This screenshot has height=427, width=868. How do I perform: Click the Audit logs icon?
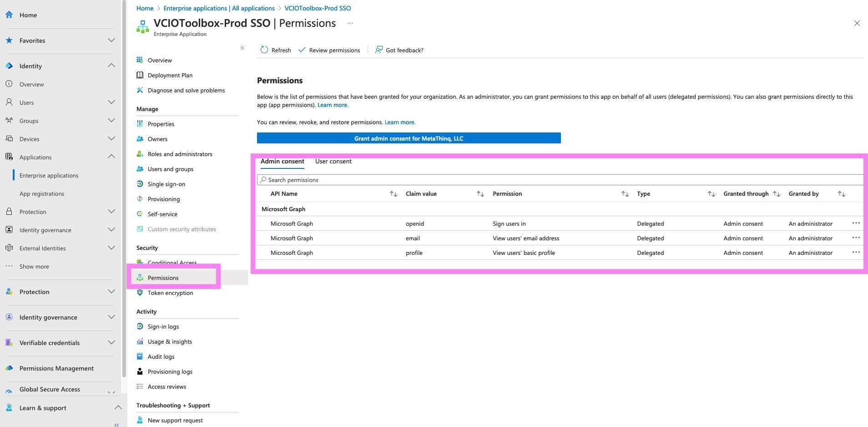pyautogui.click(x=140, y=356)
